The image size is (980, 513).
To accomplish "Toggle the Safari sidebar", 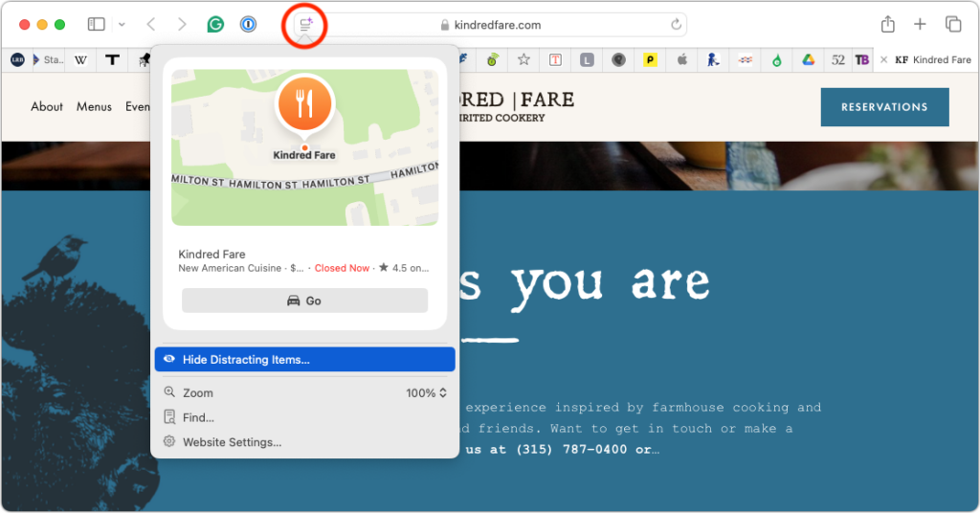I will (96, 24).
